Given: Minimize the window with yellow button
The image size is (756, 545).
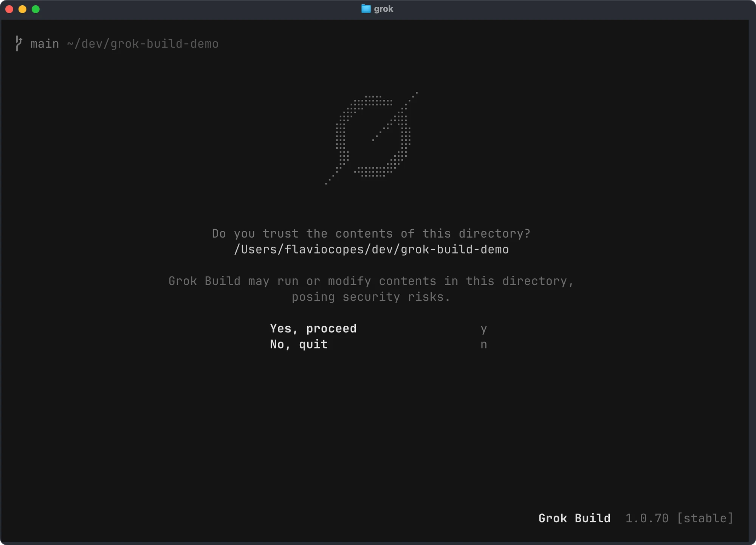Looking at the screenshot, I should (x=22, y=9).
